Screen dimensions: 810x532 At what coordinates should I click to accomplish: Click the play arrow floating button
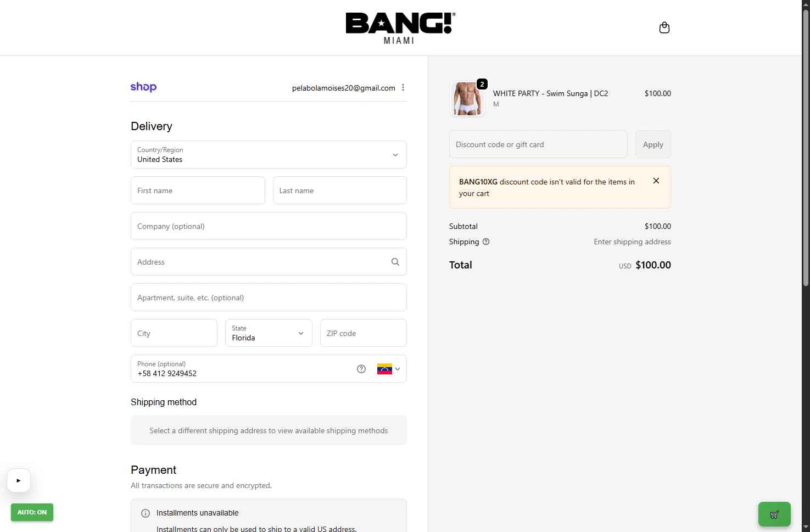pyautogui.click(x=19, y=480)
